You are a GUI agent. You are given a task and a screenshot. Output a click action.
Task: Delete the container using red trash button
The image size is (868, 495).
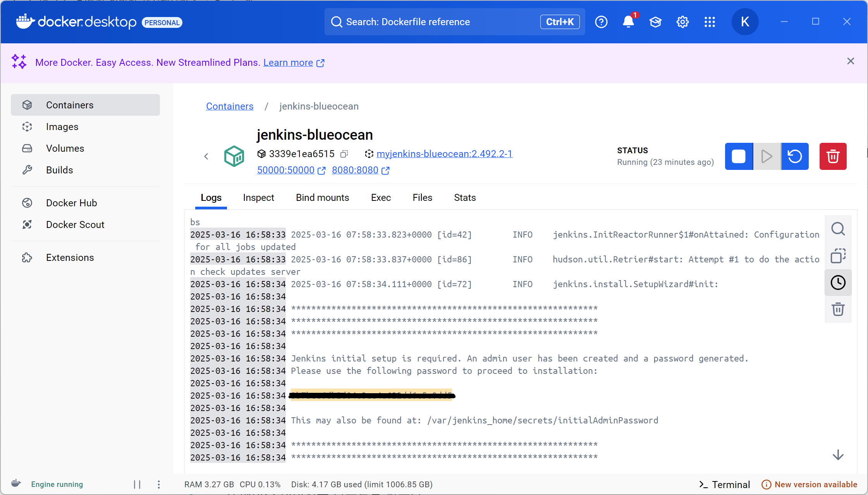click(833, 156)
